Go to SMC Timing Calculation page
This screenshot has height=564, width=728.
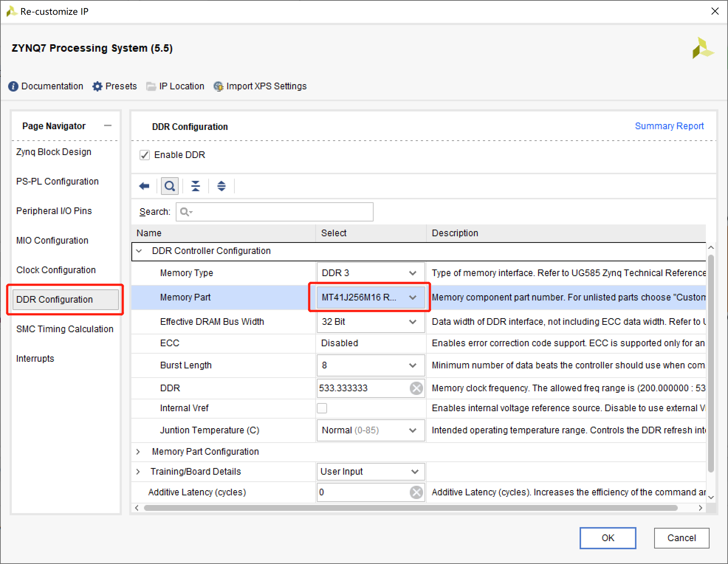(x=65, y=329)
